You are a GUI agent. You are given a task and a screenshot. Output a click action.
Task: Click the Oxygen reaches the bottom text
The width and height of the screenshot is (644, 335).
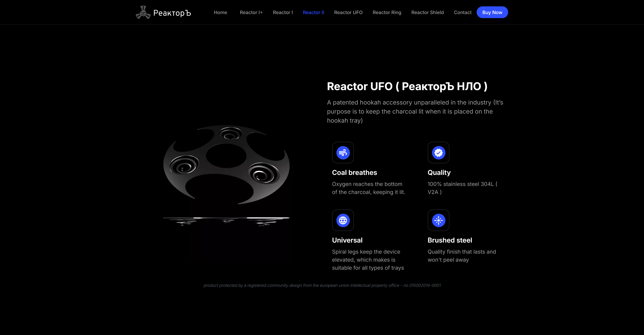368,188
